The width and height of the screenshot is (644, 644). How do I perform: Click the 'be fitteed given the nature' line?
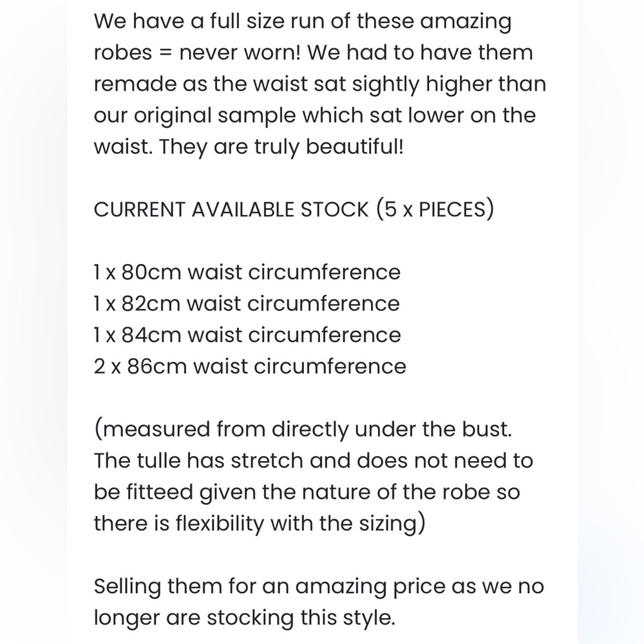tap(307, 492)
